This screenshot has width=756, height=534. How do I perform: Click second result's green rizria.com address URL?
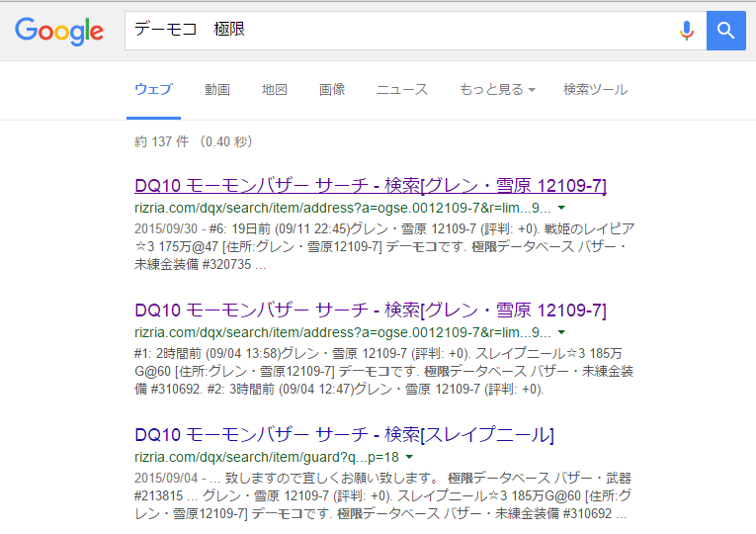pyautogui.click(x=342, y=332)
